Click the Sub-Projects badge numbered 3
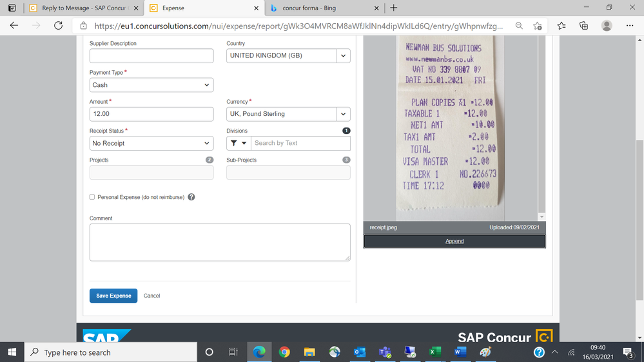644x362 pixels. [x=346, y=160]
